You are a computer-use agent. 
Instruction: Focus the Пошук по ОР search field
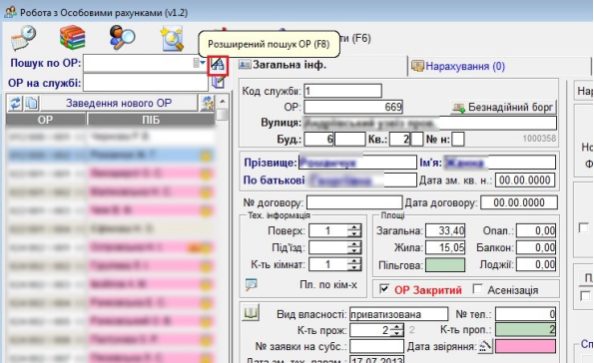pyautogui.click(x=145, y=63)
